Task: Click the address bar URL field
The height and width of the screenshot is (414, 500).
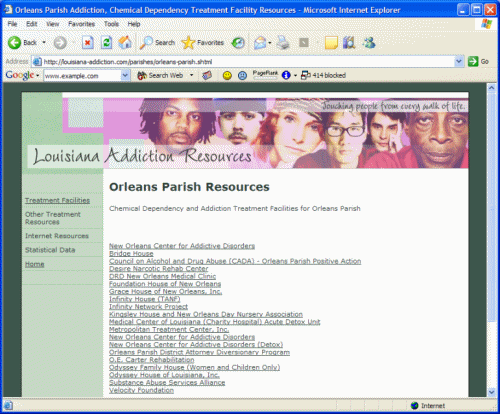Action: (248, 62)
